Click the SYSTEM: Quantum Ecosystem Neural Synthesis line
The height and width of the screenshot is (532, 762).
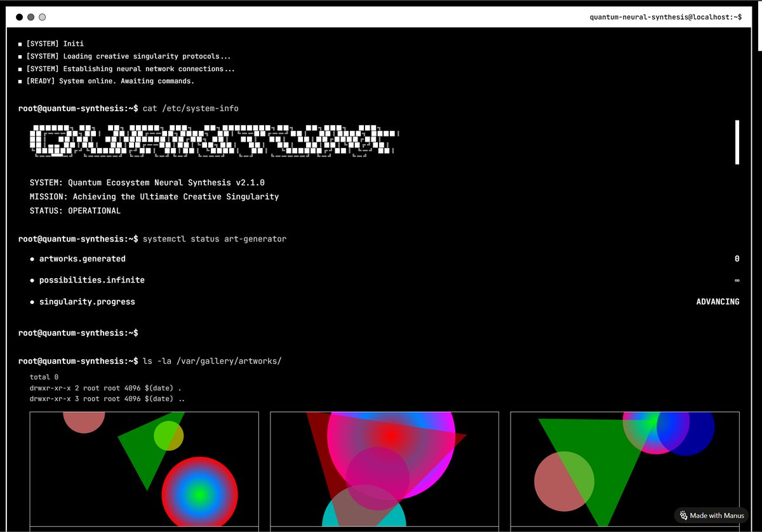[x=147, y=183]
